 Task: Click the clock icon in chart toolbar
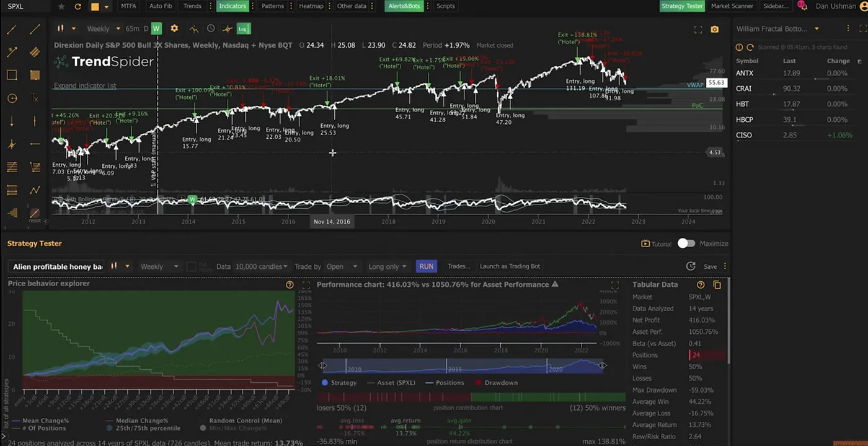pyautogui.click(x=211, y=28)
